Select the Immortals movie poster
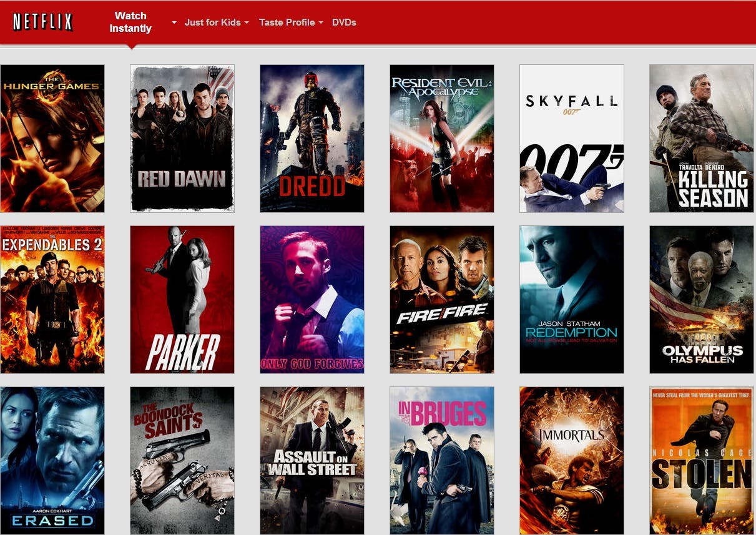This screenshot has width=756, height=535. pos(572,461)
